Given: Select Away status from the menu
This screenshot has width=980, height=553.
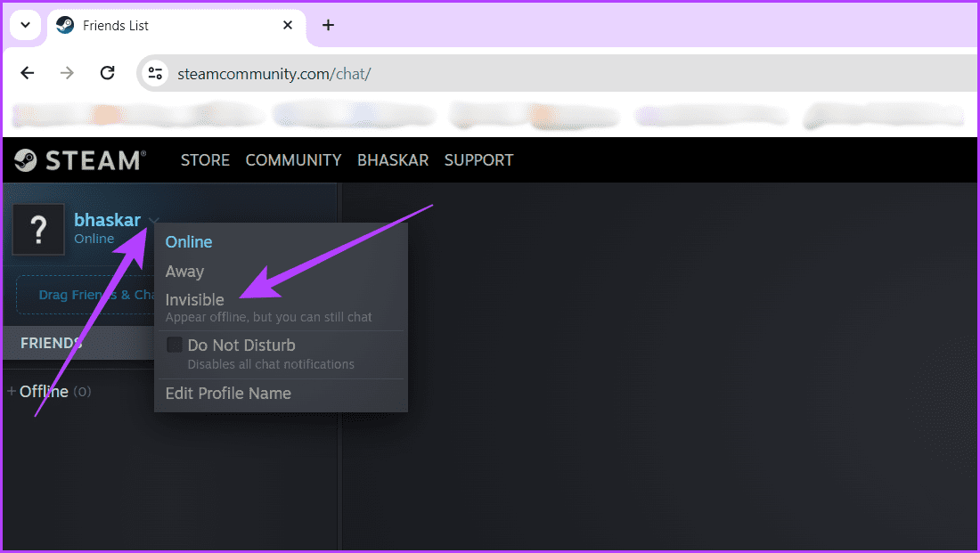Looking at the screenshot, I should (184, 271).
